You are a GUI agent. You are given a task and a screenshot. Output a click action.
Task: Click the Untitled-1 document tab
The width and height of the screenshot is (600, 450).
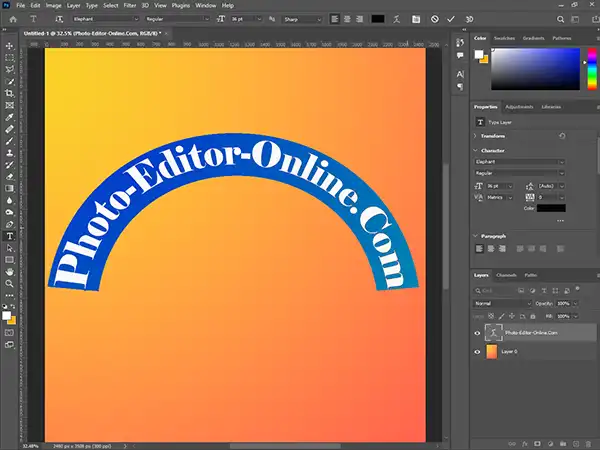pos(92,33)
